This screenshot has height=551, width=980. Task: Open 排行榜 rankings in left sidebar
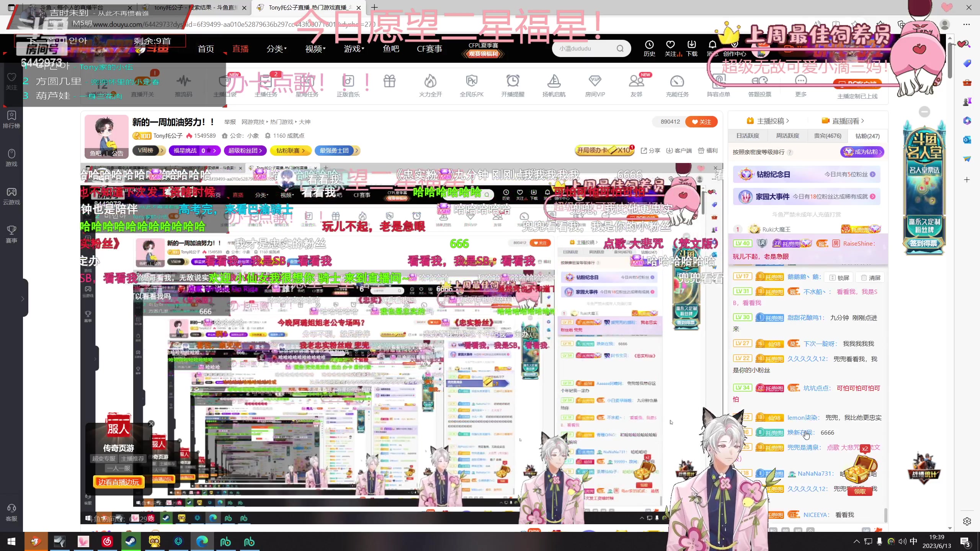[x=11, y=119]
